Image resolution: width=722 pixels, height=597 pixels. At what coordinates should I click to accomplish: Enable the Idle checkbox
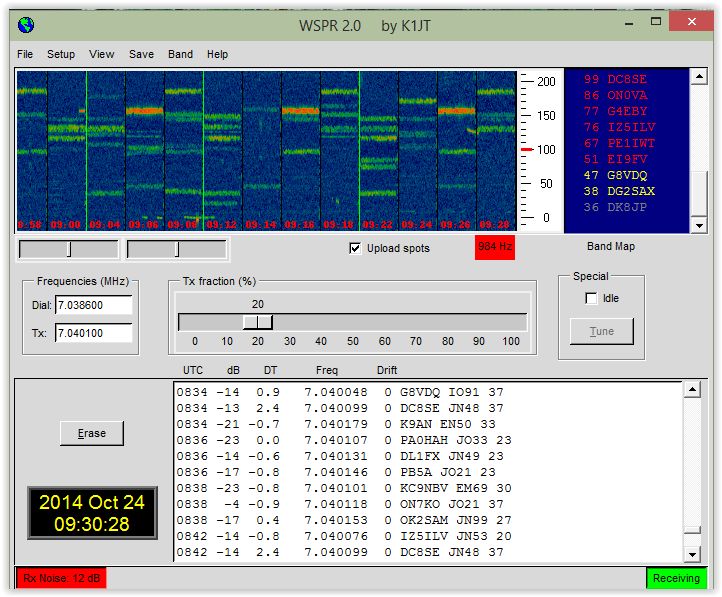(x=591, y=298)
